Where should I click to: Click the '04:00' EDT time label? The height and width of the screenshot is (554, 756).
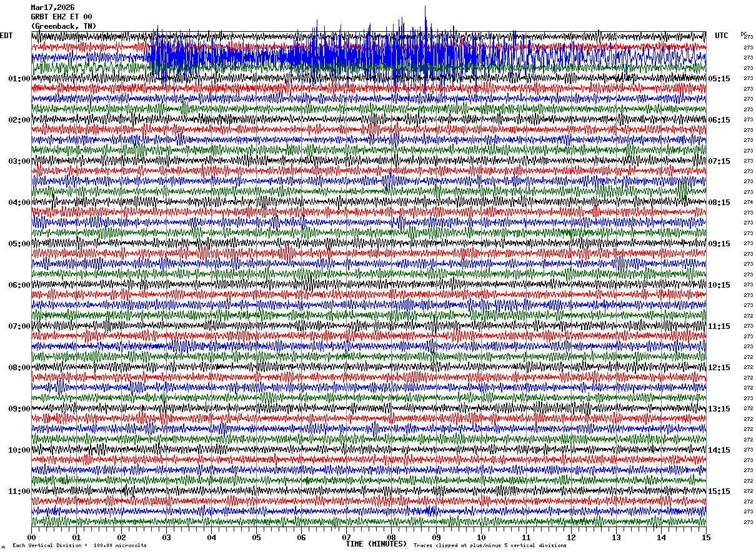tap(19, 203)
